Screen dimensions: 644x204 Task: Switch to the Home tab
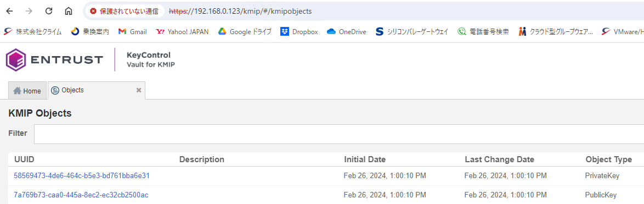(x=27, y=91)
